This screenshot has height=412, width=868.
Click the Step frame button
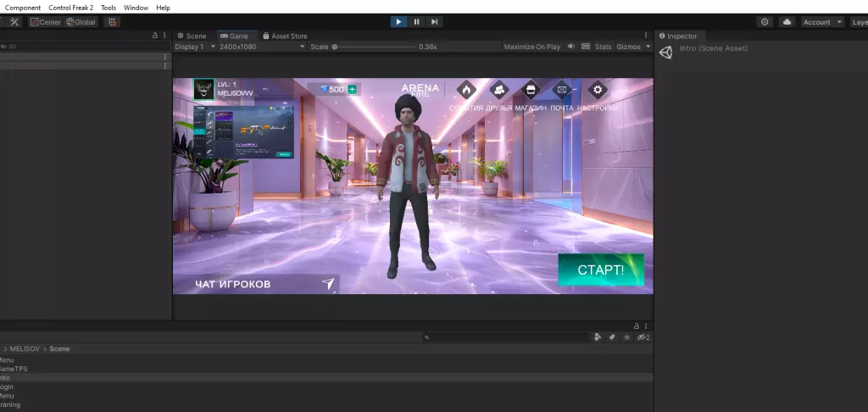tap(434, 22)
